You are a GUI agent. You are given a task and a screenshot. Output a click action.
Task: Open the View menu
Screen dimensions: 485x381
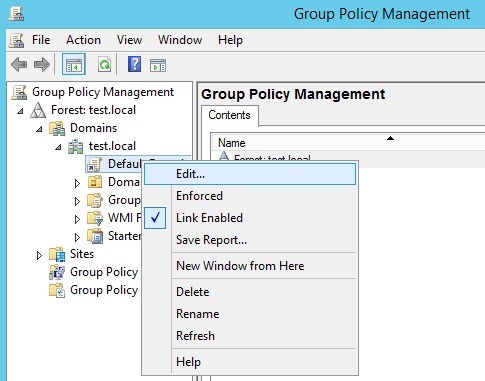point(129,40)
